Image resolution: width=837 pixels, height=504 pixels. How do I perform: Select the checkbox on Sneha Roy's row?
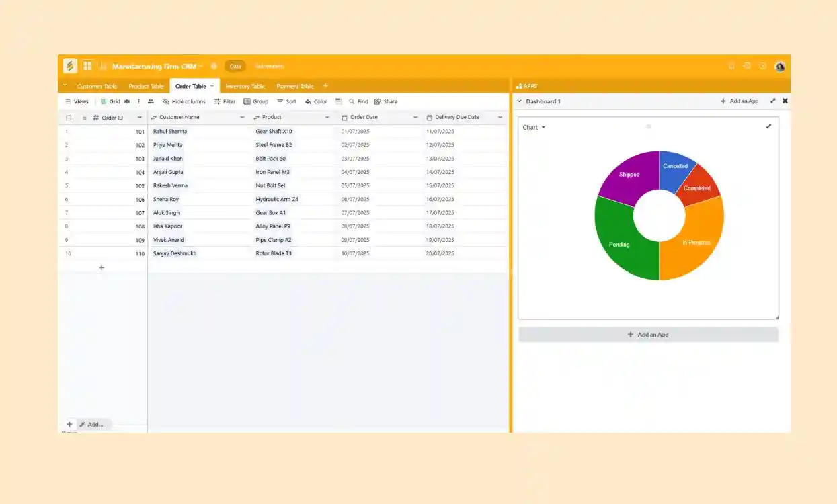(x=69, y=199)
